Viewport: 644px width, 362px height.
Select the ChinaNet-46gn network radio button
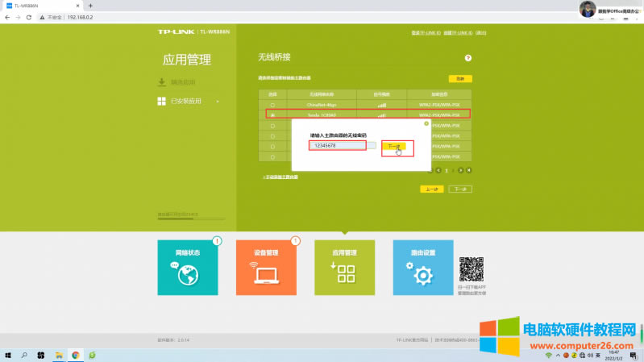pos(272,105)
